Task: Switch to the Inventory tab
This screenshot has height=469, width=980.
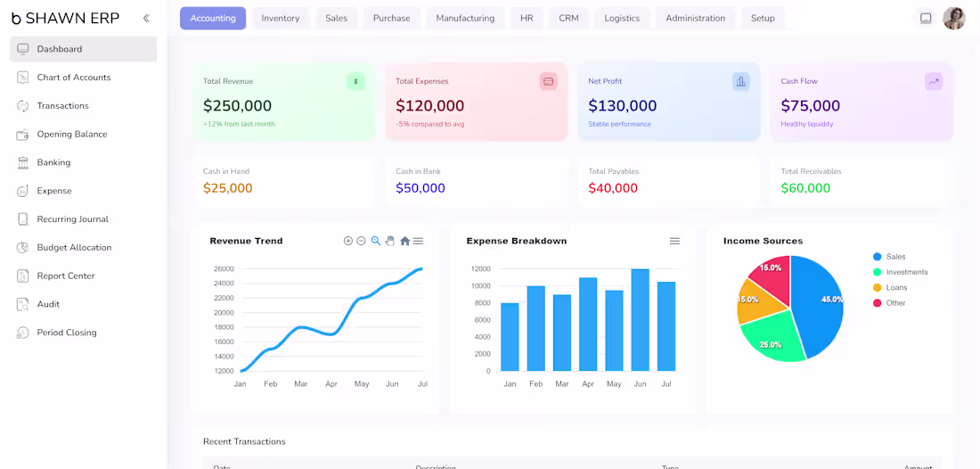Action: [281, 18]
